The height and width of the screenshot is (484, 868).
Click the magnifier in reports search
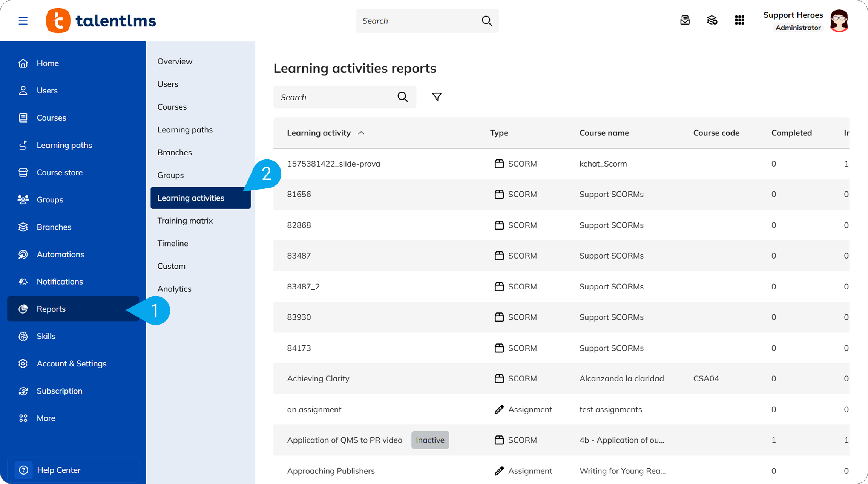pyautogui.click(x=403, y=97)
